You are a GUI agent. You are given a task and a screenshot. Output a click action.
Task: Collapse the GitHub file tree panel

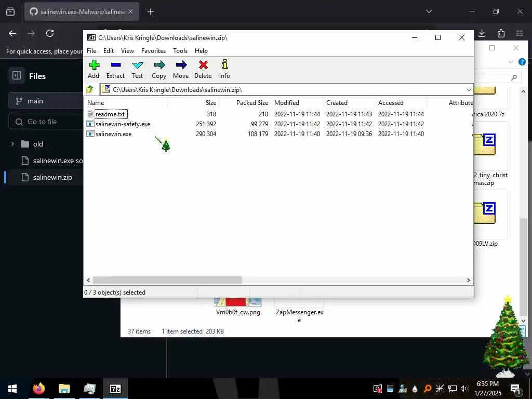tap(17, 75)
